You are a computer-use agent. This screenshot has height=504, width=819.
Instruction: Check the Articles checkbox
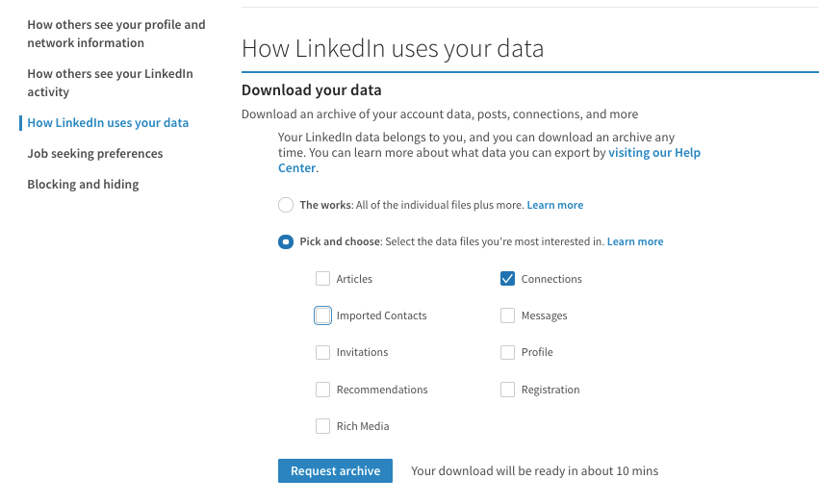coord(322,278)
